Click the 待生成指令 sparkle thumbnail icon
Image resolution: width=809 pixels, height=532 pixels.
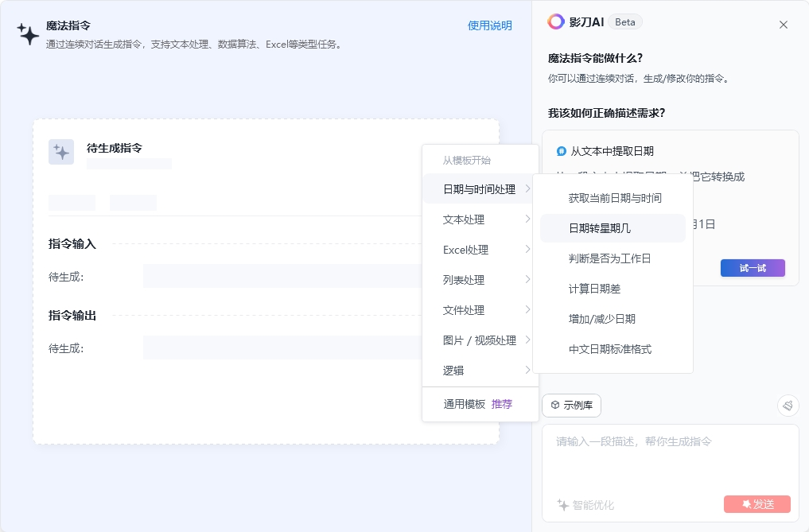point(61,152)
